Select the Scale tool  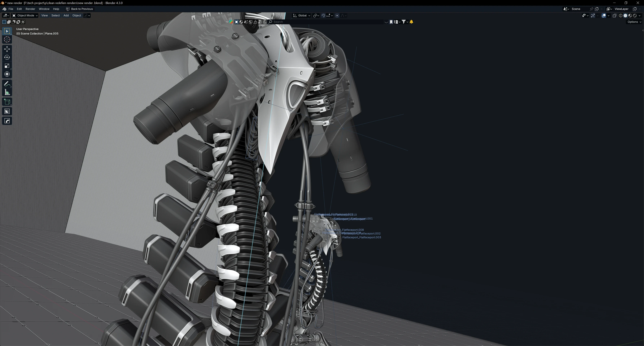7,66
